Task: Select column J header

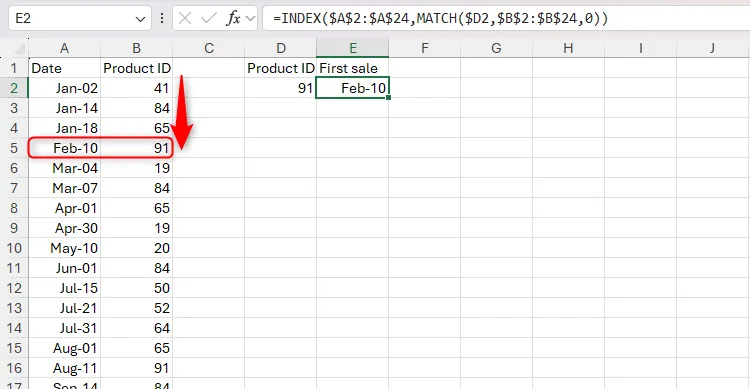Action: point(713,48)
